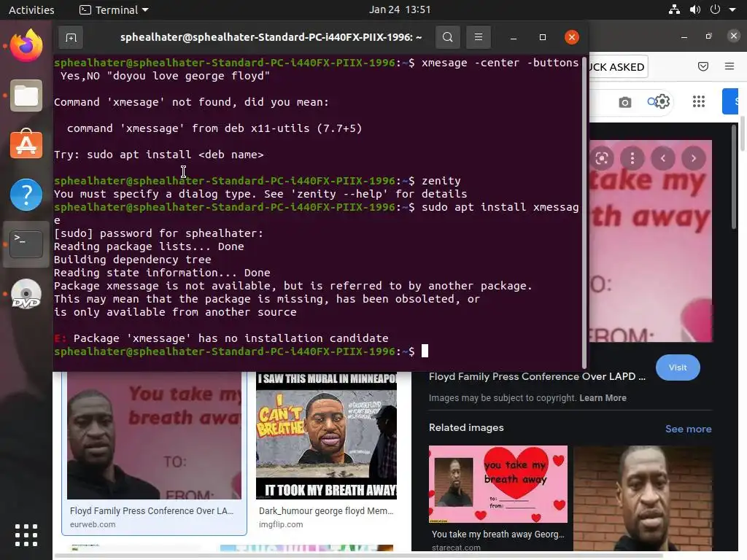Open a new terminal tab
The image size is (747, 560).
coord(71,37)
